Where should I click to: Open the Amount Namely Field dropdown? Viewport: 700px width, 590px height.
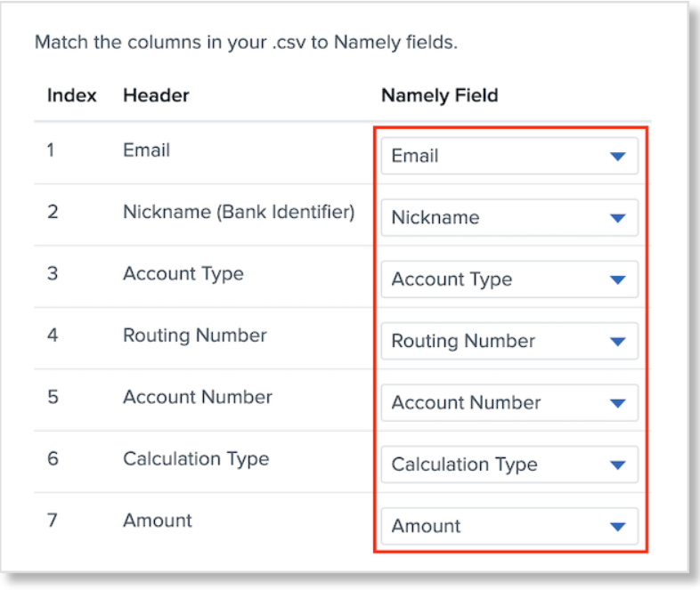point(509,526)
